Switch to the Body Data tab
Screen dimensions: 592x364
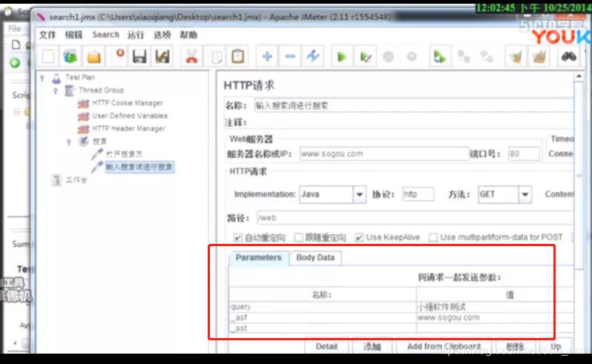(x=315, y=258)
